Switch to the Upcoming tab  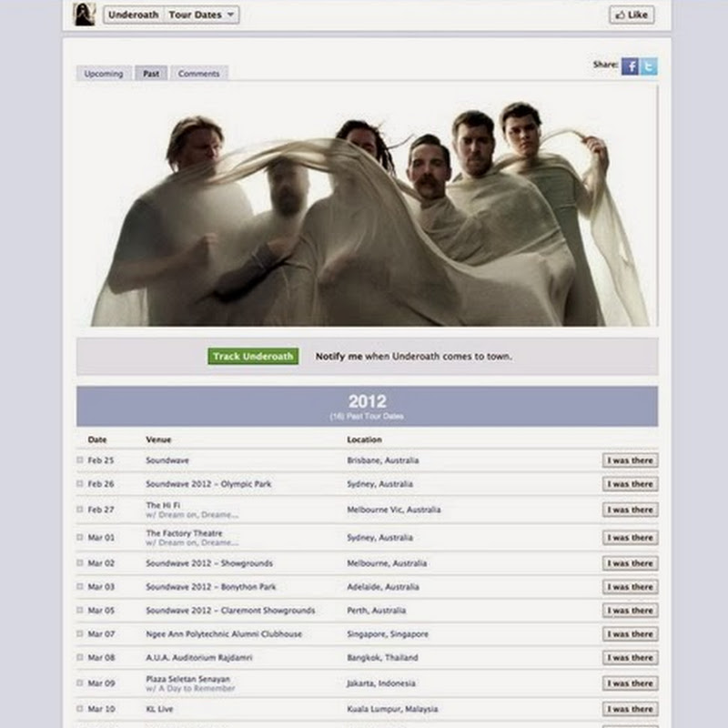click(x=104, y=74)
